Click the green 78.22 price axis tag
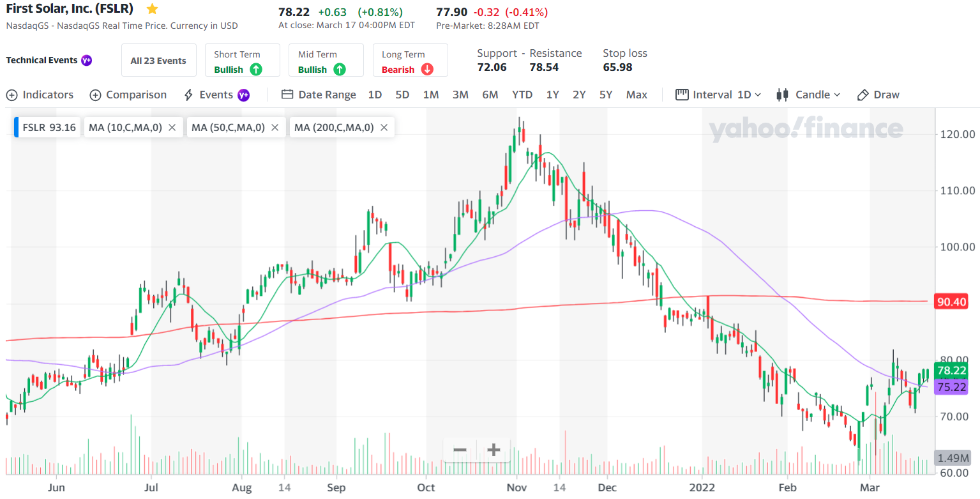Image resolution: width=980 pixels, height=499 pixels. click(x=950, y=371)
